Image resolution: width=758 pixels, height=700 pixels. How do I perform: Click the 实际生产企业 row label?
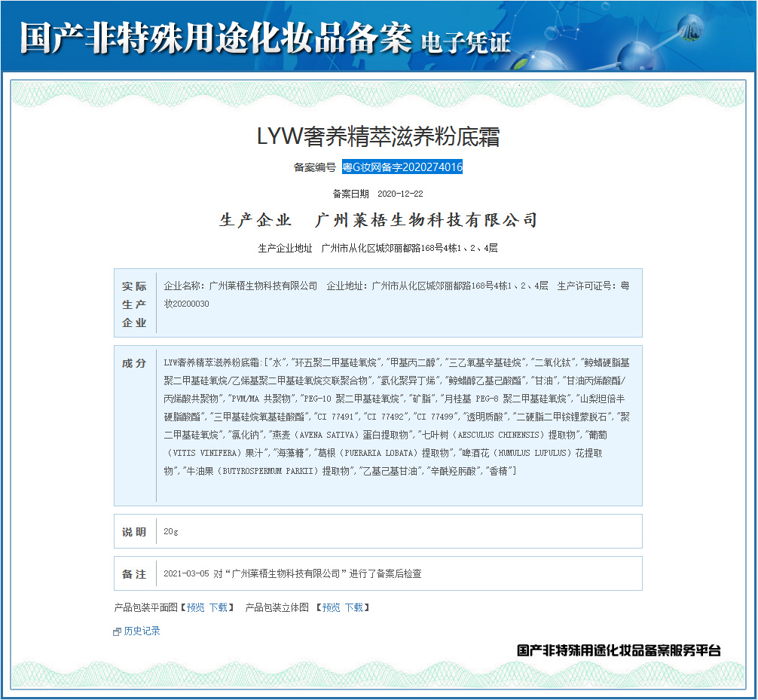click(134, 304)
